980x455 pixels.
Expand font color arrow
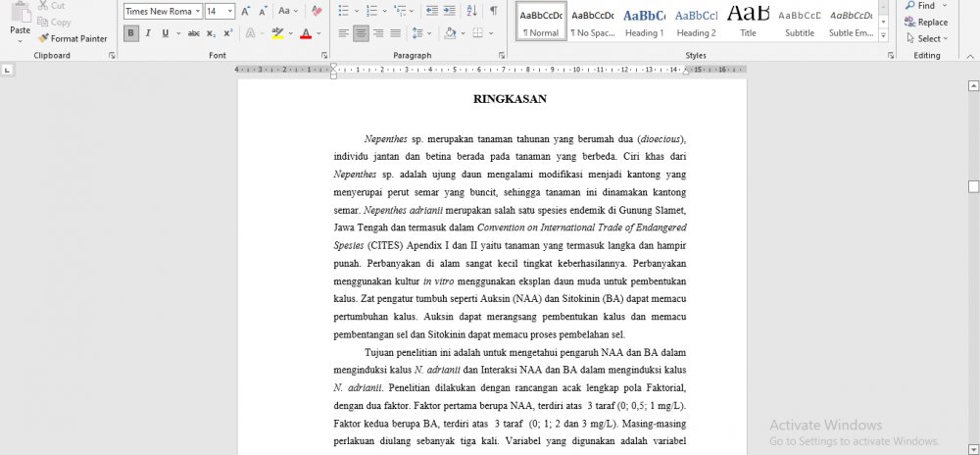click(x=318, y=33)
